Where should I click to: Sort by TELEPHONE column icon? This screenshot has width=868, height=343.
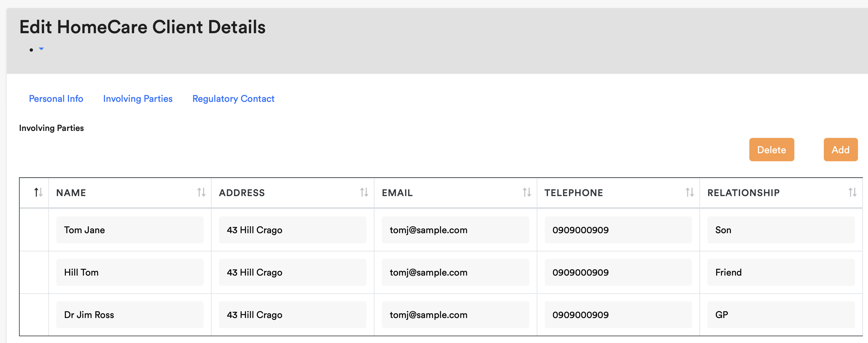pyautogui.click(x=689, y=192)
